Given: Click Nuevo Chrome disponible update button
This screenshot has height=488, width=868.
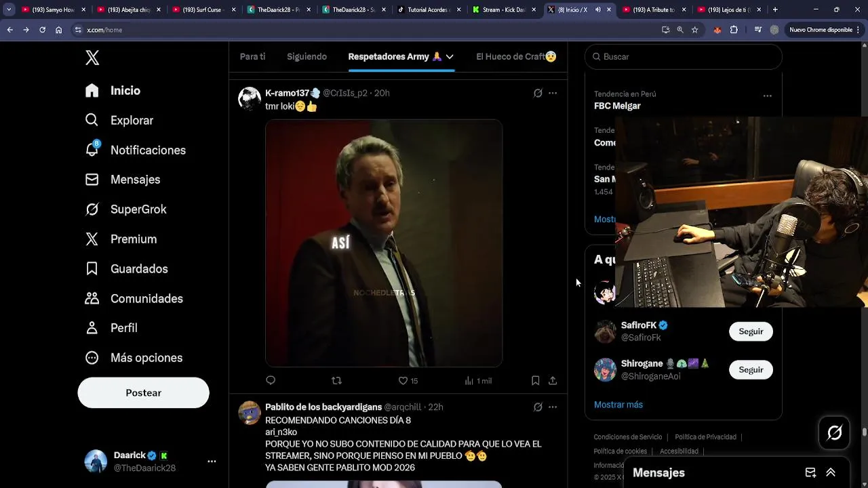Looking at the screenshot, I should [825, 30].
